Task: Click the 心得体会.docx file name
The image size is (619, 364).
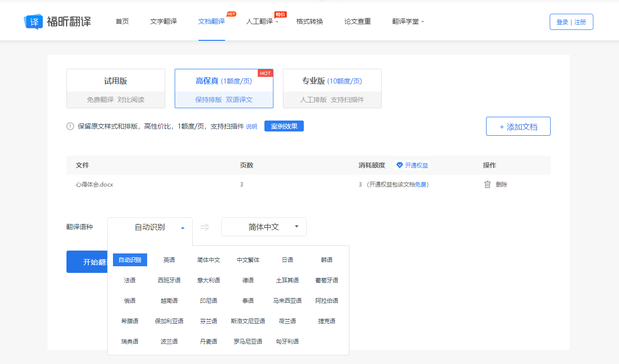Action: (x=94, y=185)
